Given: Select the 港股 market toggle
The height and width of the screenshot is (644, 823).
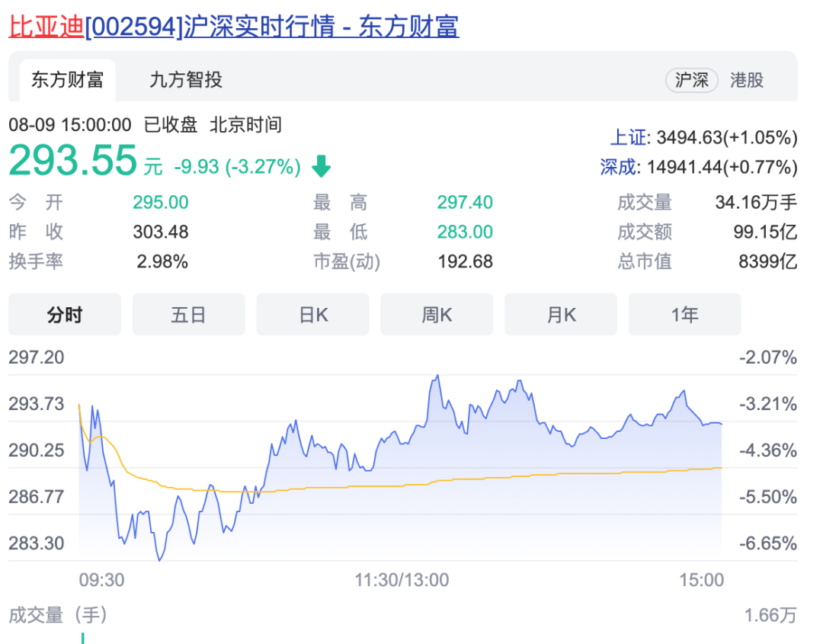Looking at the screenshot, I should coord(746,80).
